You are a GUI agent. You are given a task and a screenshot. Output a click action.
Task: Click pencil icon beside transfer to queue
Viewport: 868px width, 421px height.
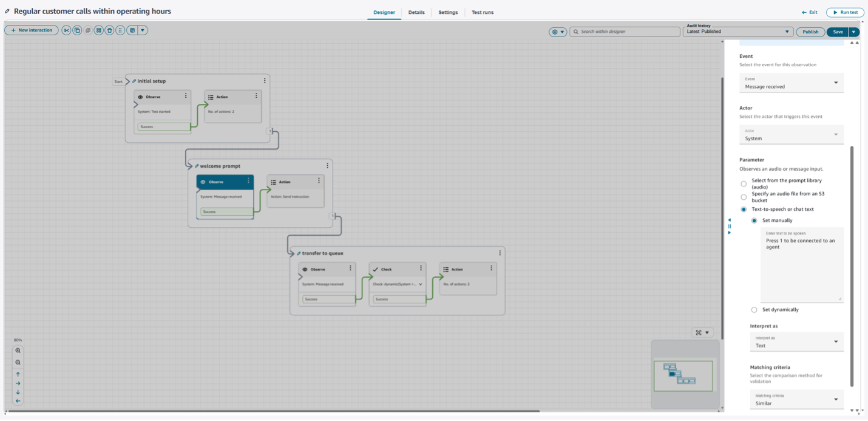[299, 253]
